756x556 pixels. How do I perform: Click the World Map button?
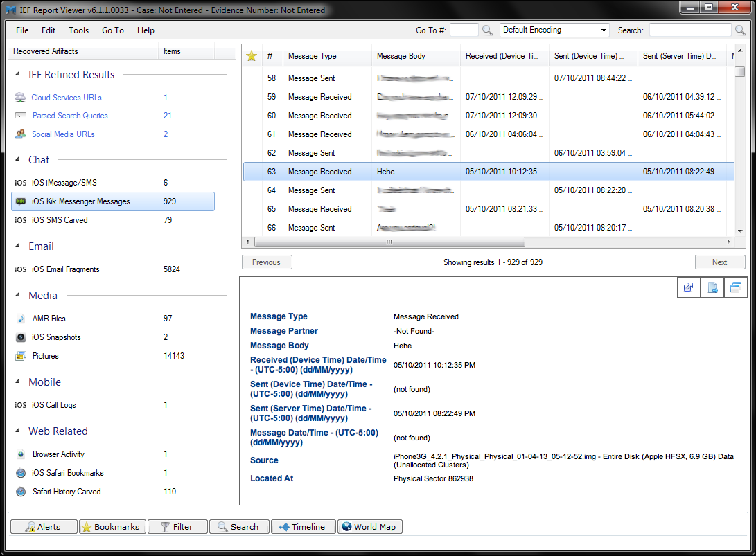click(x=369, y=527)
